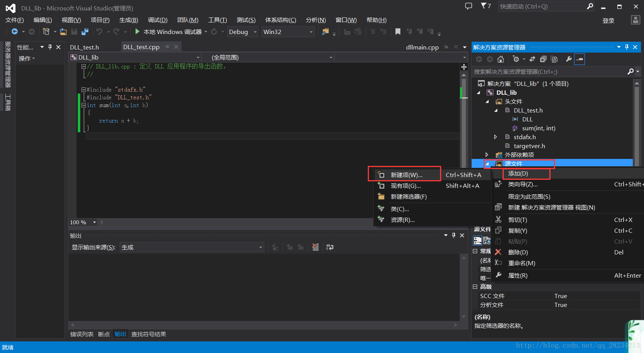
Task: Toggle pin on the Output panel
Action: pos(454,235)
